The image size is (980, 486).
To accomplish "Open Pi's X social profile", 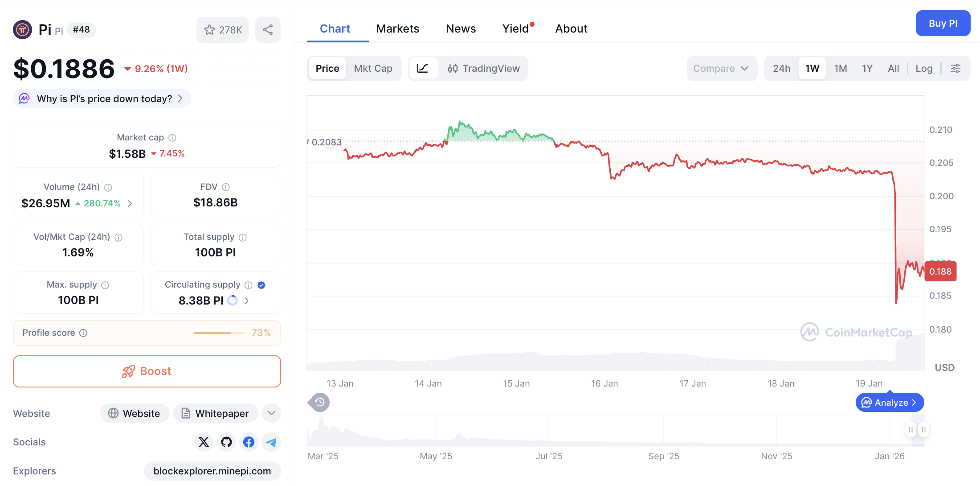I will [x=204, y=442].
